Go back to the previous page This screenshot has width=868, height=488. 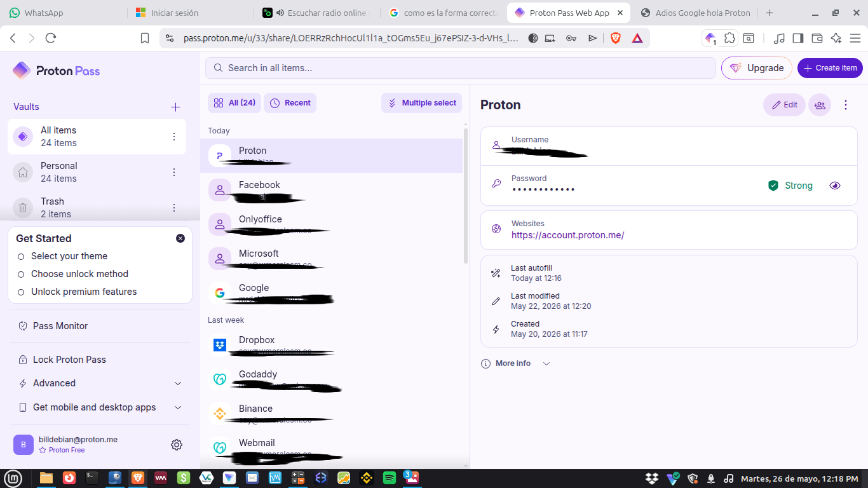[x=13, y=38]
